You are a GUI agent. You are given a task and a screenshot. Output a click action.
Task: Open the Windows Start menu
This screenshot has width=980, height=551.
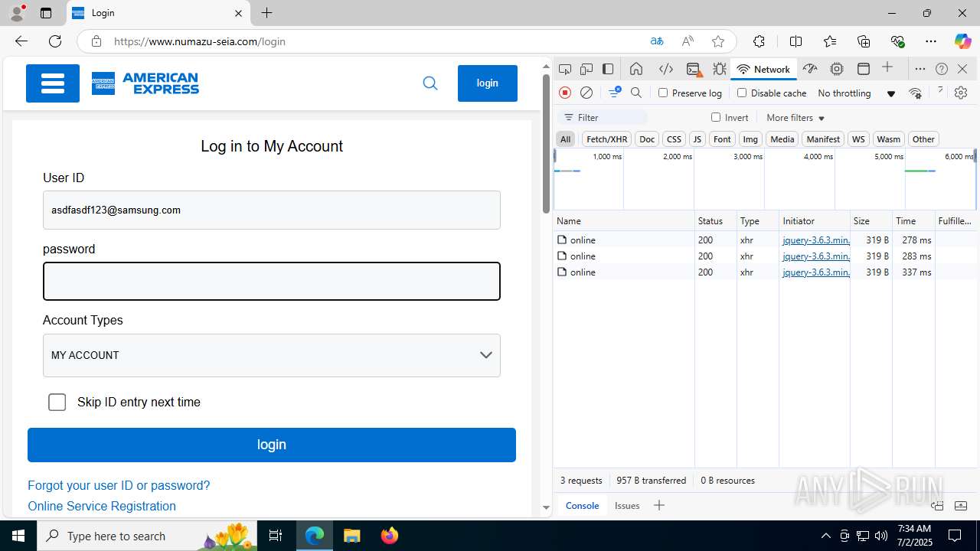18,536
